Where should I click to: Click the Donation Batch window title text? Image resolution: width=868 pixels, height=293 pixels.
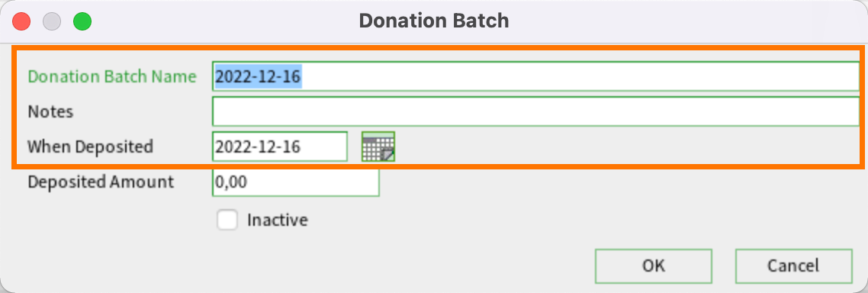(434, 21)
